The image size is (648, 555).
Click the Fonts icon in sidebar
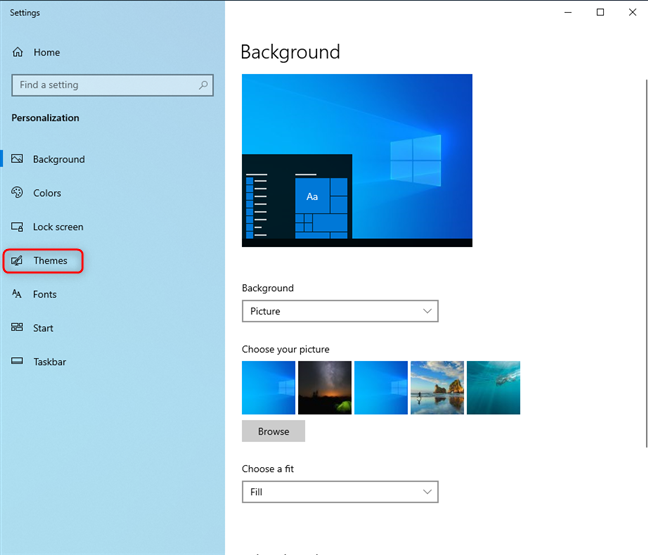click(17, 294)
